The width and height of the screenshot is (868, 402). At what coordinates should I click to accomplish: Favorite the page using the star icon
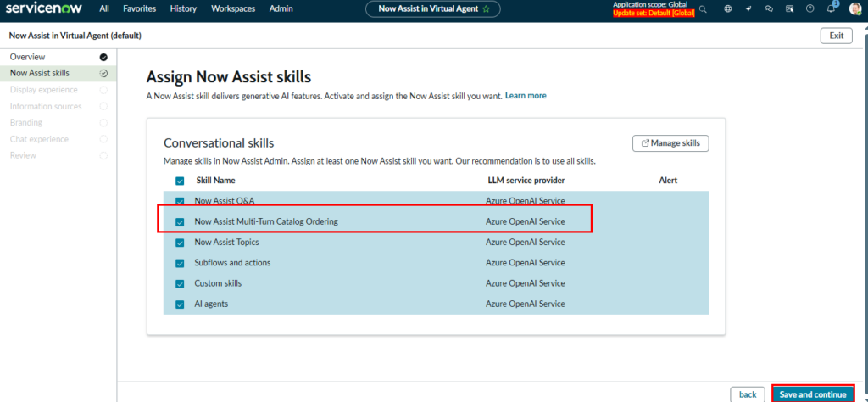coord(486,9)
